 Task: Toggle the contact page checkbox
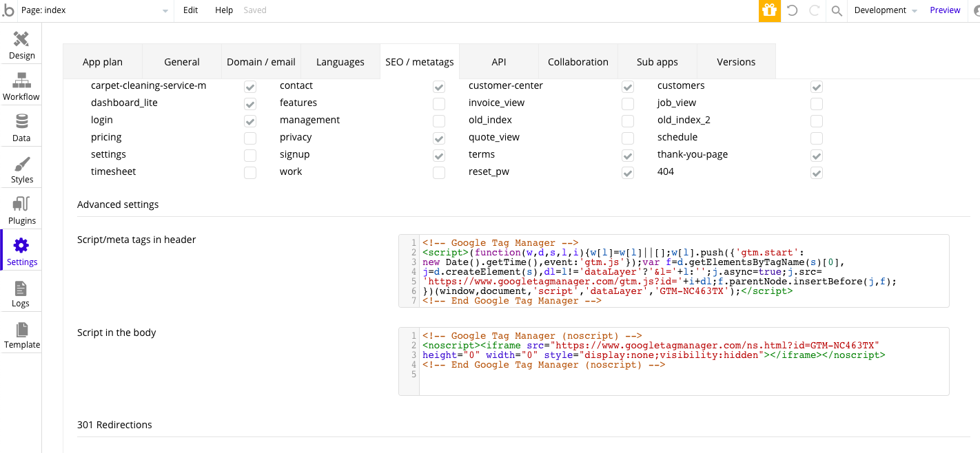pyautogui.click(x=439, y=87)
